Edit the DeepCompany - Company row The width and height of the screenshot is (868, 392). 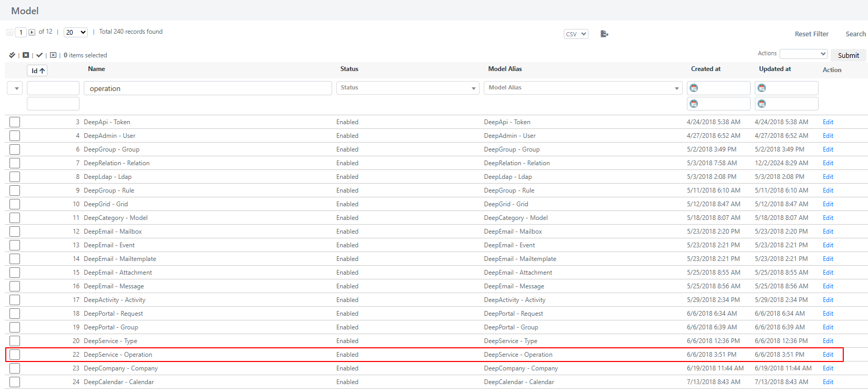[828, 368]
